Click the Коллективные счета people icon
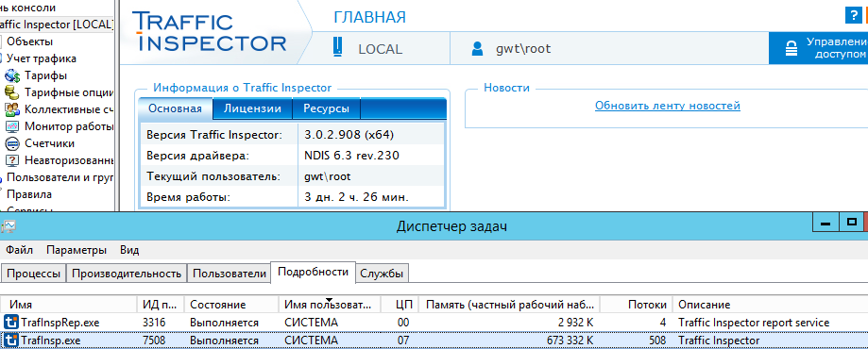 coord(12,109)
